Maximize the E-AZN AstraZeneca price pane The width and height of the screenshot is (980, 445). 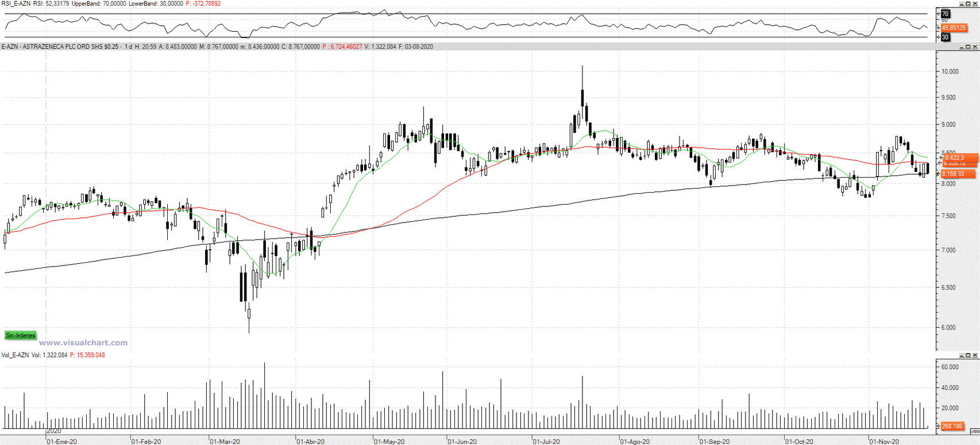tap(968, 47)
